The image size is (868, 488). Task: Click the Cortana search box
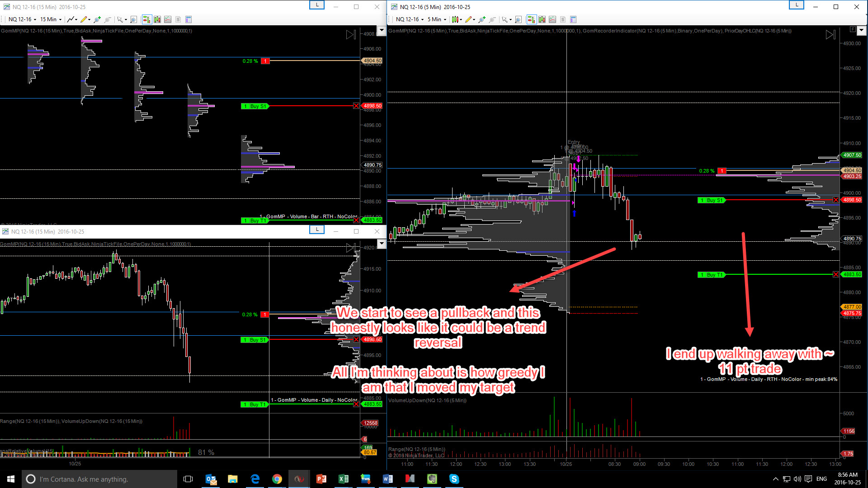coord(99,479)
